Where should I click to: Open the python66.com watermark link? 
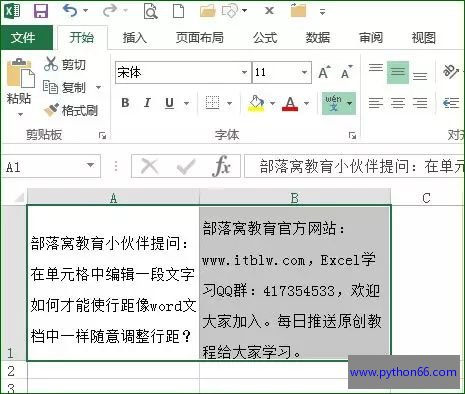(x=403, y=372)
